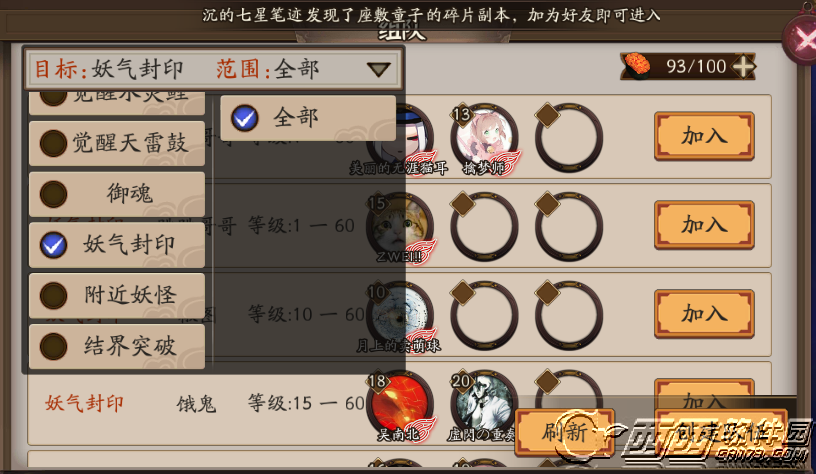816x474 pixels.
Task: Click the 妖气封印 checked option
Action: click(x=117, y=245)
